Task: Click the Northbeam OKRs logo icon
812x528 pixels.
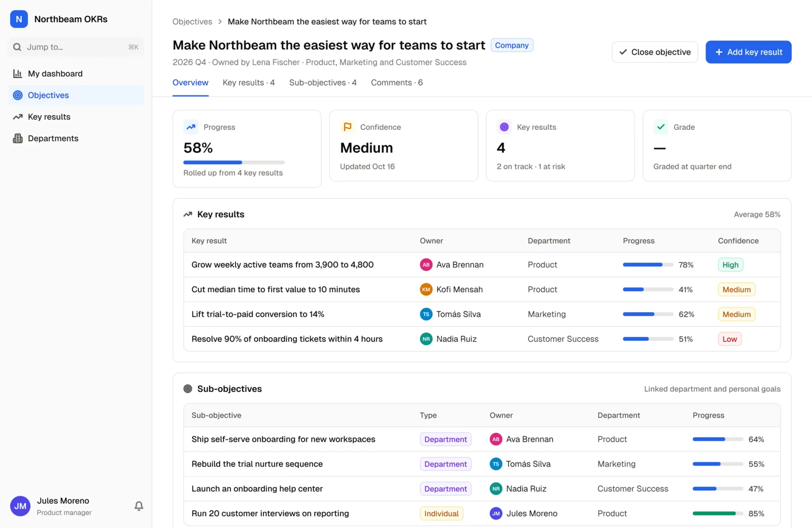Action: coord(19,19)
